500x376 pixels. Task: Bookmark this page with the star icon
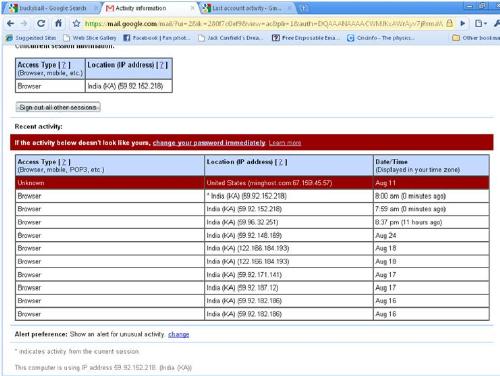[77, 23]
